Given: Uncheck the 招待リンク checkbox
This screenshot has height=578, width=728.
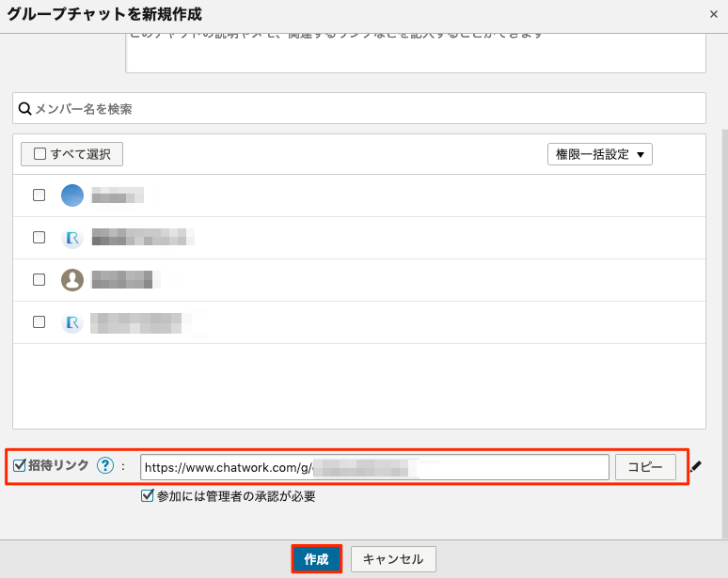Looking at the screenshot, I should coord(20,465).
